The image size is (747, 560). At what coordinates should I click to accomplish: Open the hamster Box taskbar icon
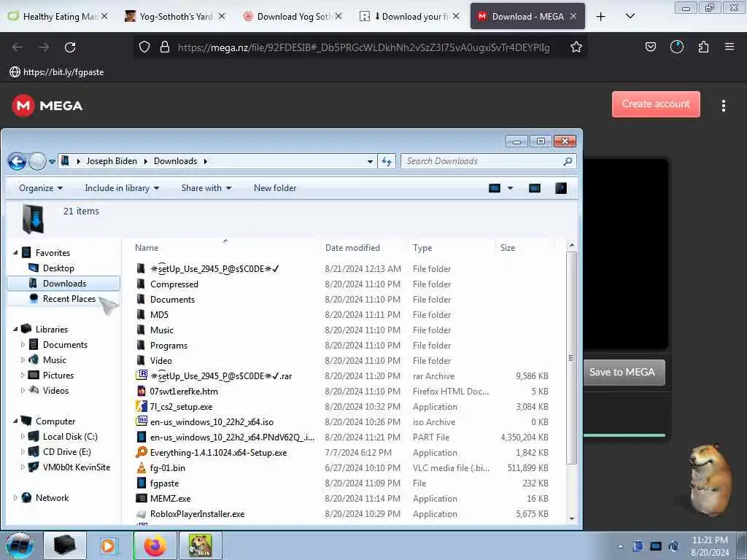click(x=200, y=545)
